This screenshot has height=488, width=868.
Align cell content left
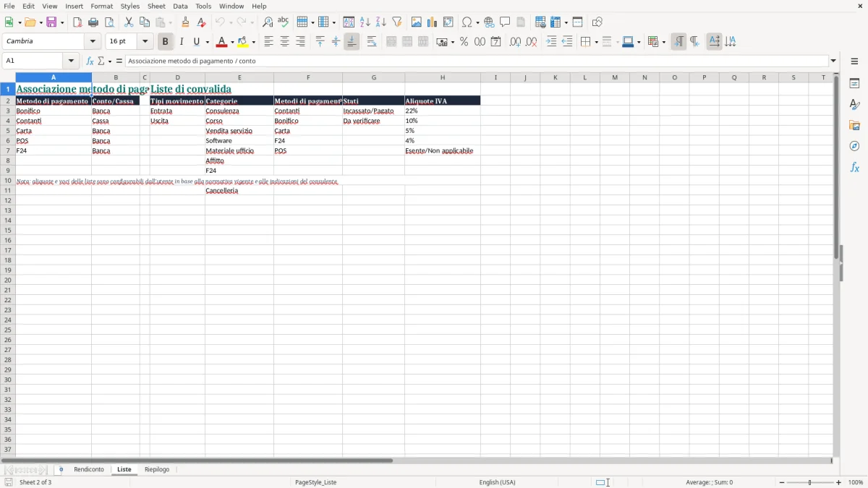click(268, 42)
